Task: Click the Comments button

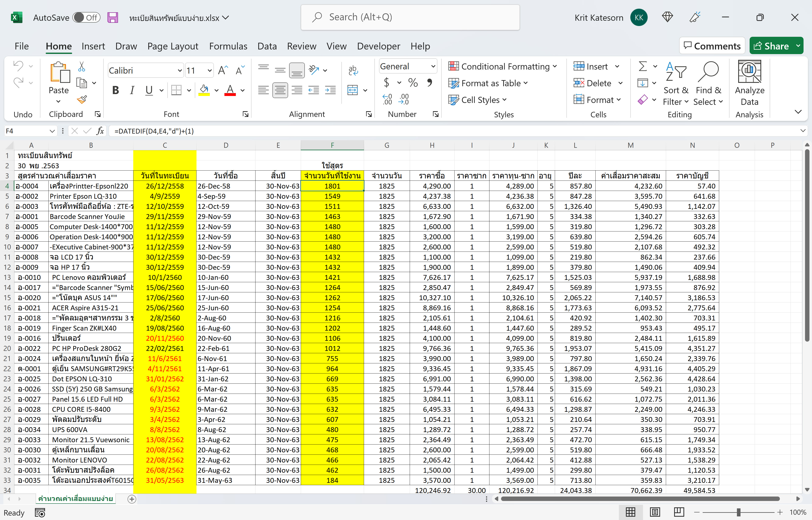Action: click(x=712, y=46)
